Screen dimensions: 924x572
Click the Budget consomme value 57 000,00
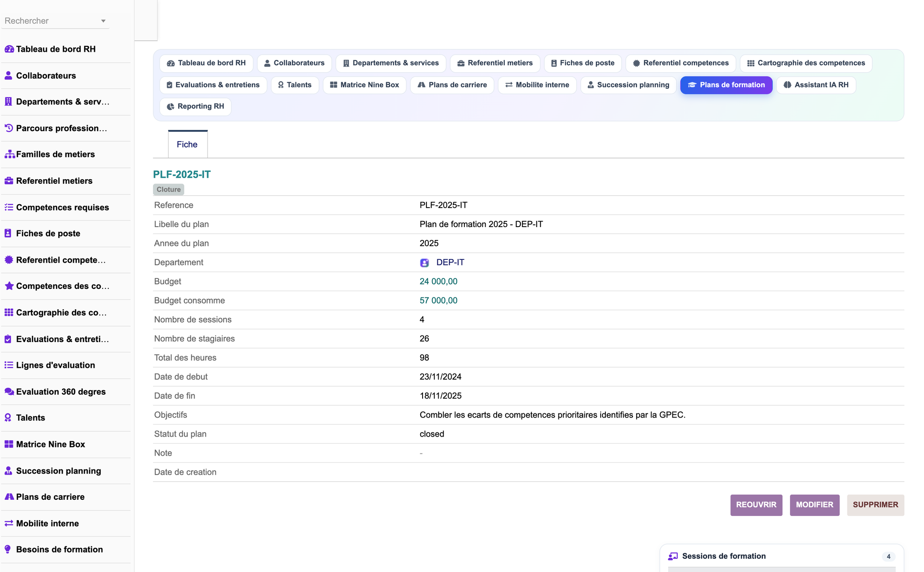(x=438, y=301)
